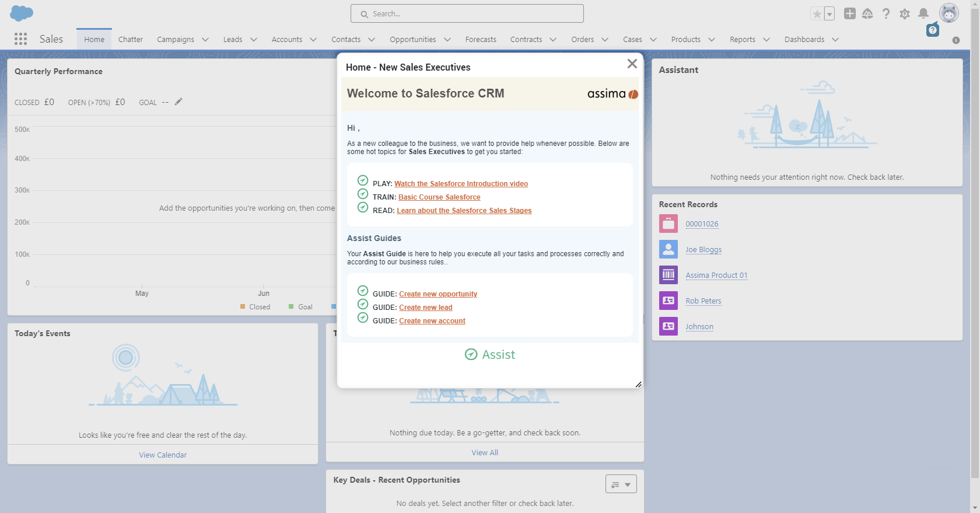The width and height of the screenshot is (980, 513).
Task: Open the App Launcher grid icon
Action: point(20,39)
